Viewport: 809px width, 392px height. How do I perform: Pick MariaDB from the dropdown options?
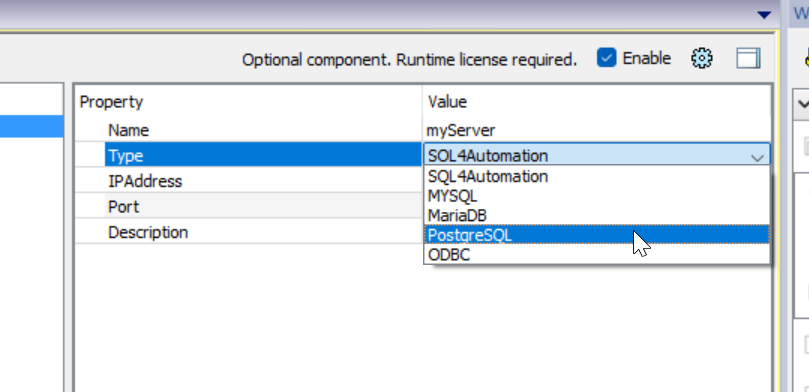(x=597, y=215)
